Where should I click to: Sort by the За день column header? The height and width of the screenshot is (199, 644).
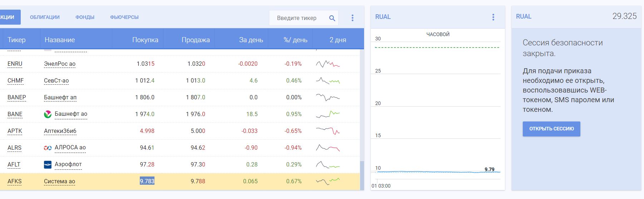(x=251, y=40)
